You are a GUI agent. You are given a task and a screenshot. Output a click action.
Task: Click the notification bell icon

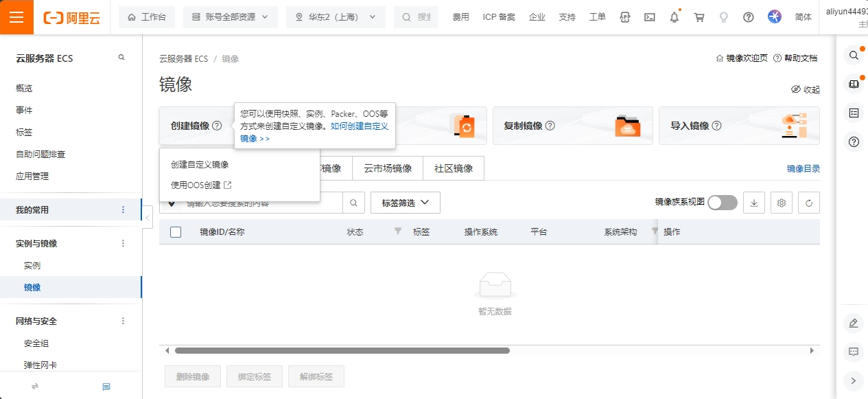coord(675,17)
